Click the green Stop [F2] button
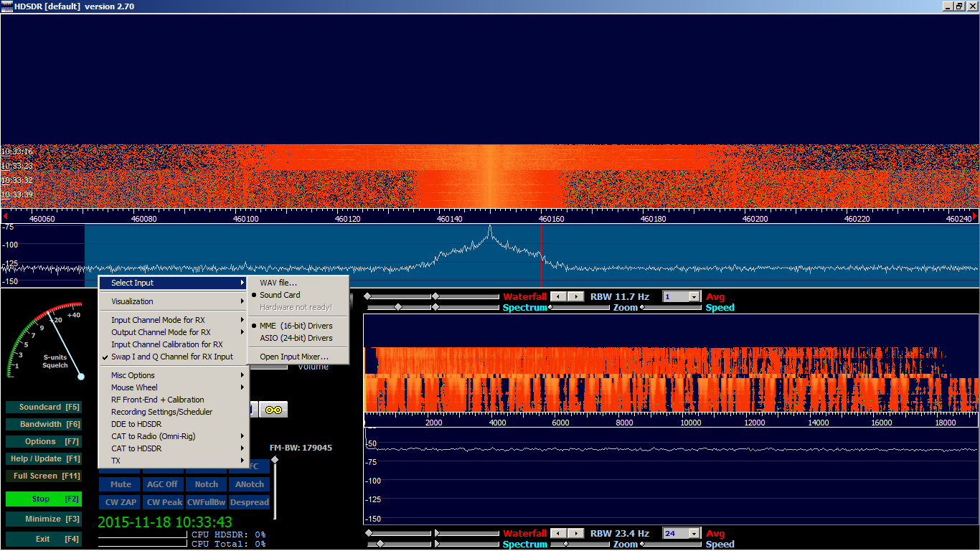Viewport: 980px width, 551px height. (x=43, y=499)
